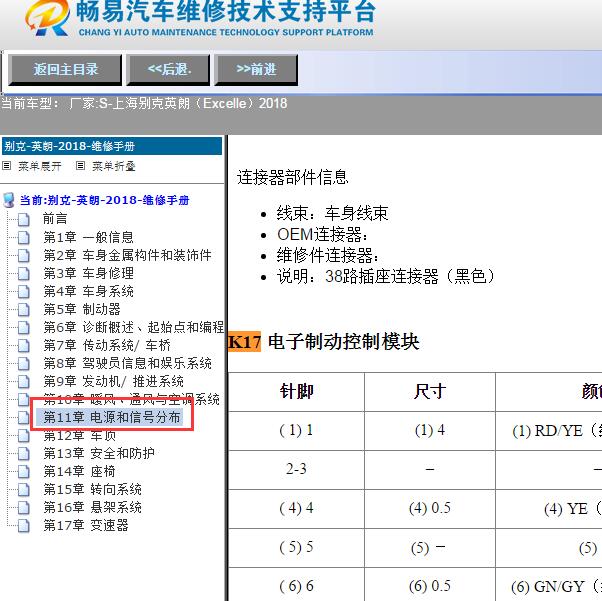
Task: Open the root node 当前:别克-英朗-2018-维修手册
Action: (x=104, y=200)
